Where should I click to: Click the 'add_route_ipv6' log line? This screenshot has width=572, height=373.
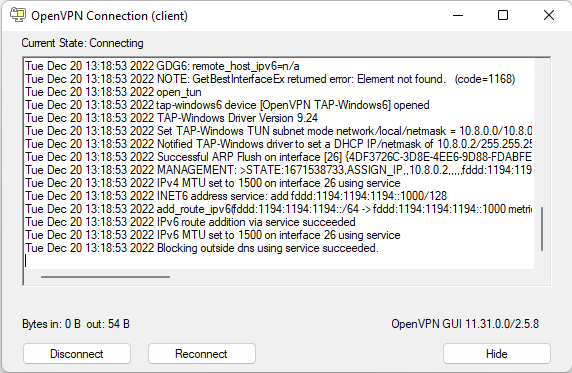tap(278, 209)
